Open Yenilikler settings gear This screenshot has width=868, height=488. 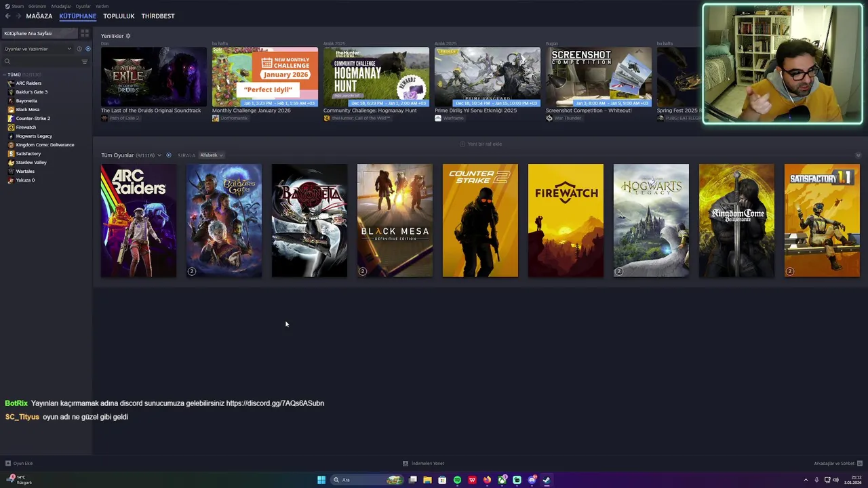[128, 36]
